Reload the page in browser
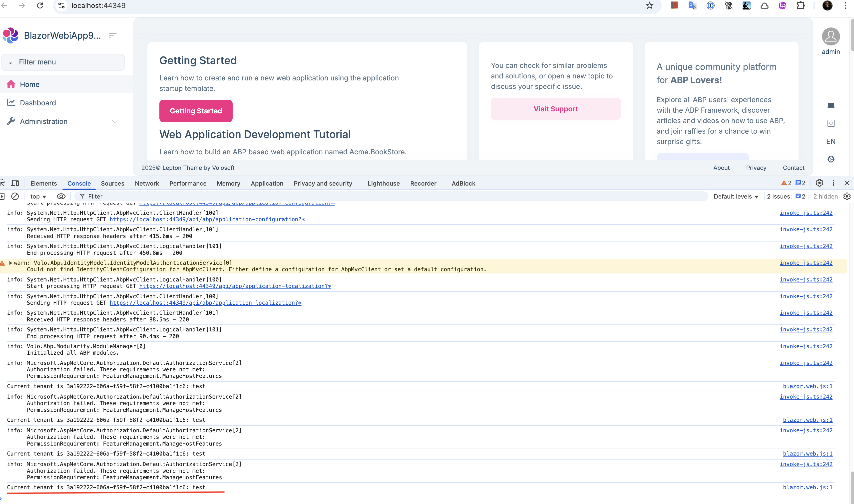854x504 pixels. point(40,5)
